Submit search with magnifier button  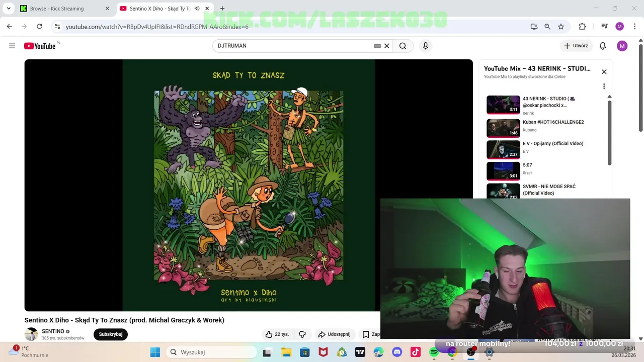click(403, 46)
